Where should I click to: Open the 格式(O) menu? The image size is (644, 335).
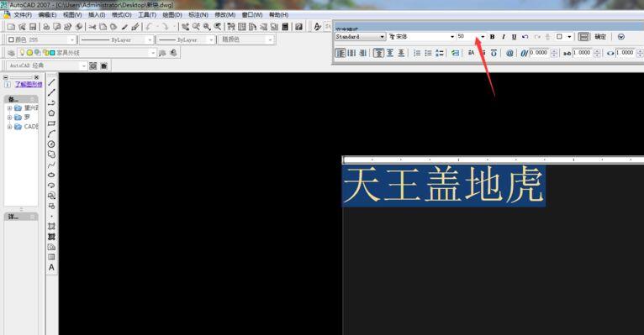122,15
